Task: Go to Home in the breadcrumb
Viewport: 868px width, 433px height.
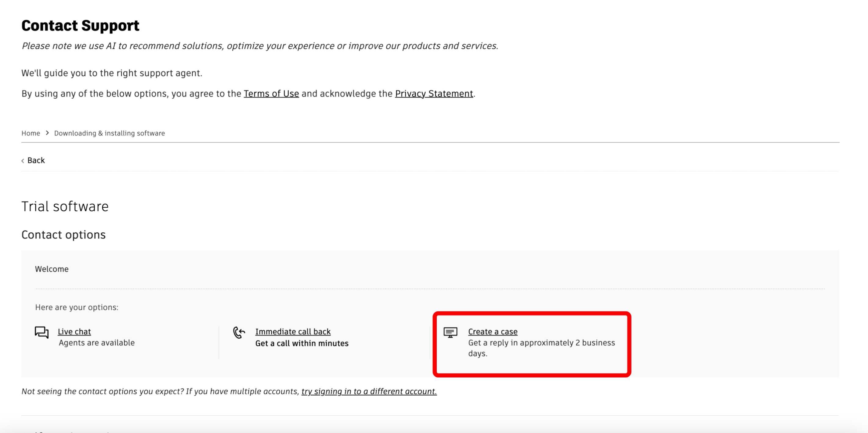Action: 31,133
